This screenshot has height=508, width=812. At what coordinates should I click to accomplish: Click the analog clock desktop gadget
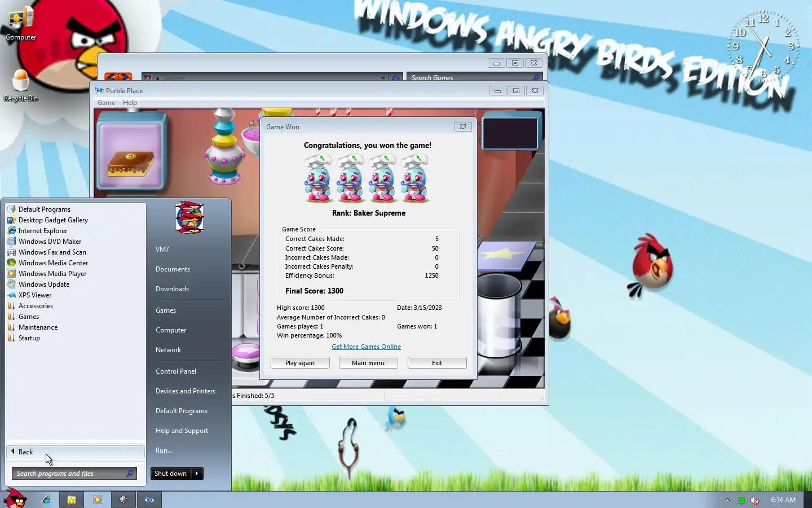coord(764,47)
